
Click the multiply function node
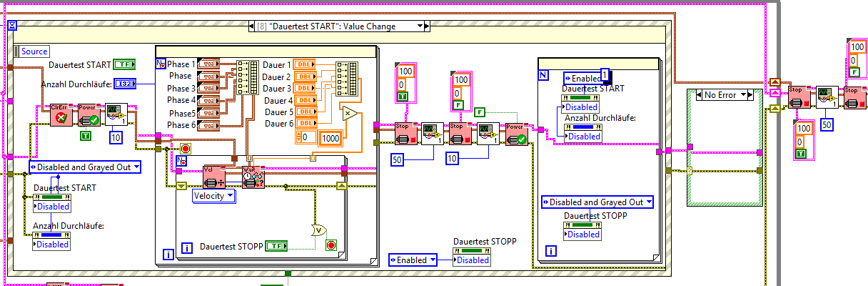pyautogui.click(x=348, y=114)
